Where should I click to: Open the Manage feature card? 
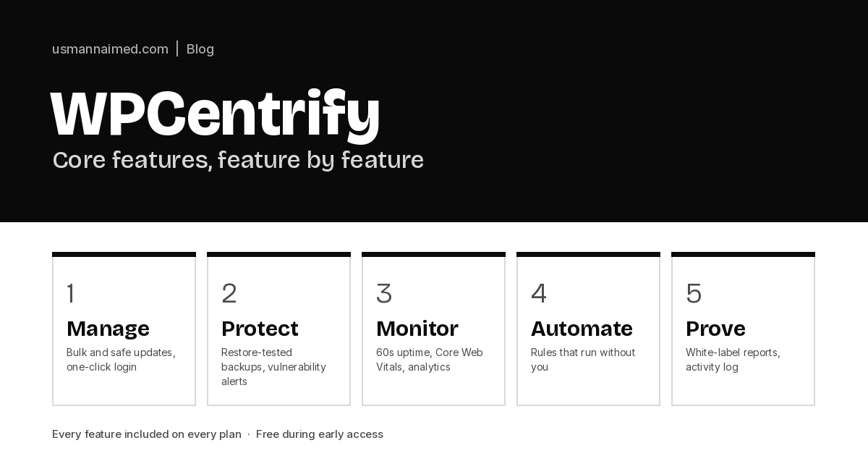click(x=124, y=329)
